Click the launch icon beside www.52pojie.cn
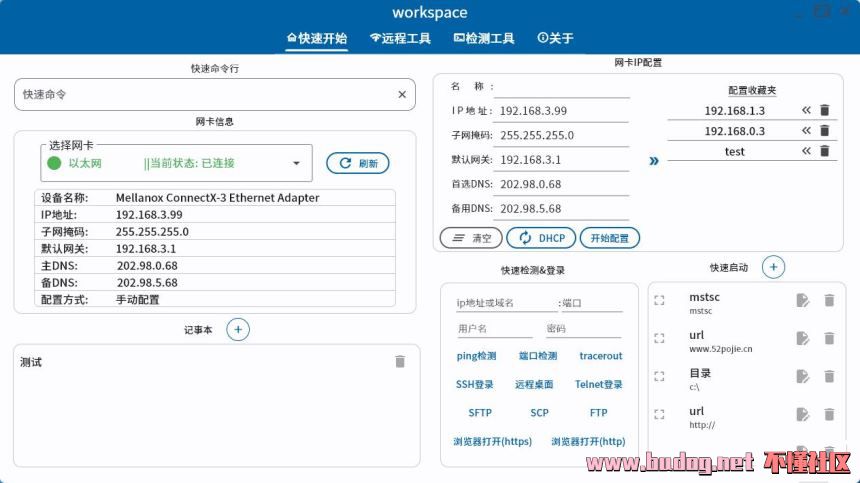The width and height of the screenshot is (860, 483). pyautogui.click(x=659, y=338)
